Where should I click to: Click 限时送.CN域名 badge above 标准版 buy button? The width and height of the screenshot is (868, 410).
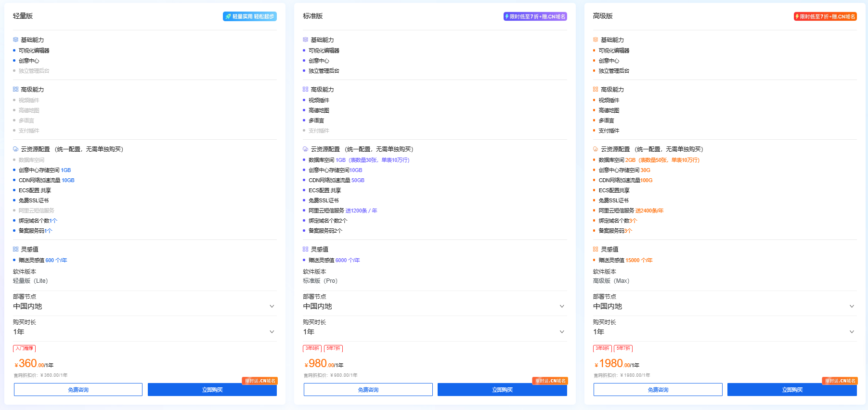tap(550, 381)
